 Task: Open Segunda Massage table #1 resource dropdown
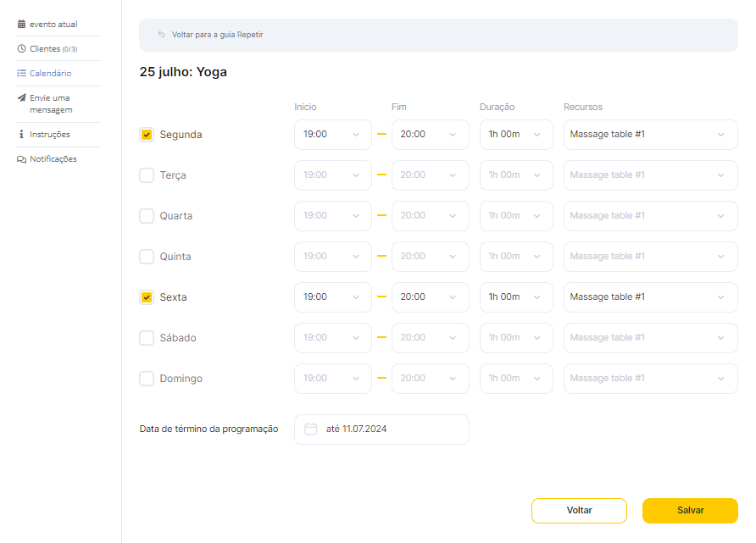pyautogui.click(x=650, y=135)
